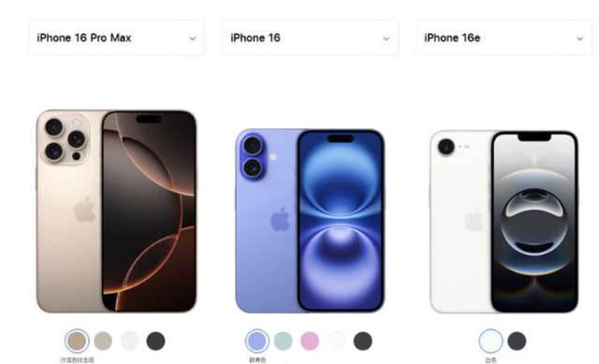Click the chevron arrow in the iPhone 16 box
This screenshot has width=599, height=364.
click(x=387, y=38)
